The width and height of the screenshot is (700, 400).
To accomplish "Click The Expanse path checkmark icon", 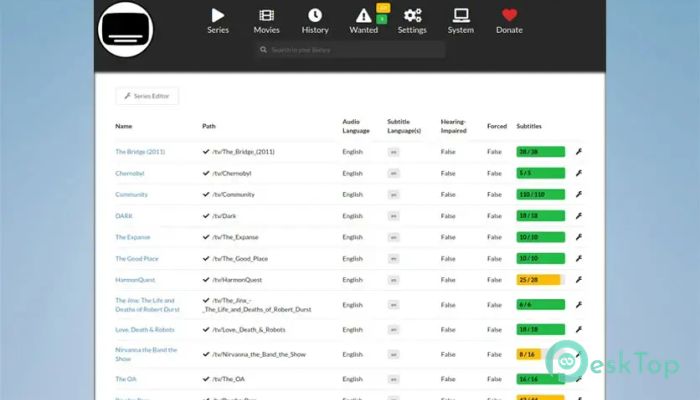I will pos(206,237).
